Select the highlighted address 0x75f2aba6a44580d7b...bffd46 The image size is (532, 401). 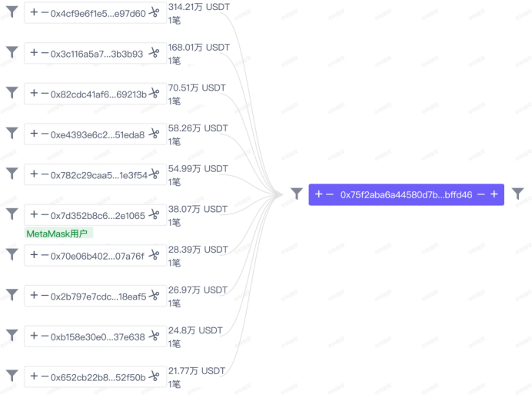(406, 194)
